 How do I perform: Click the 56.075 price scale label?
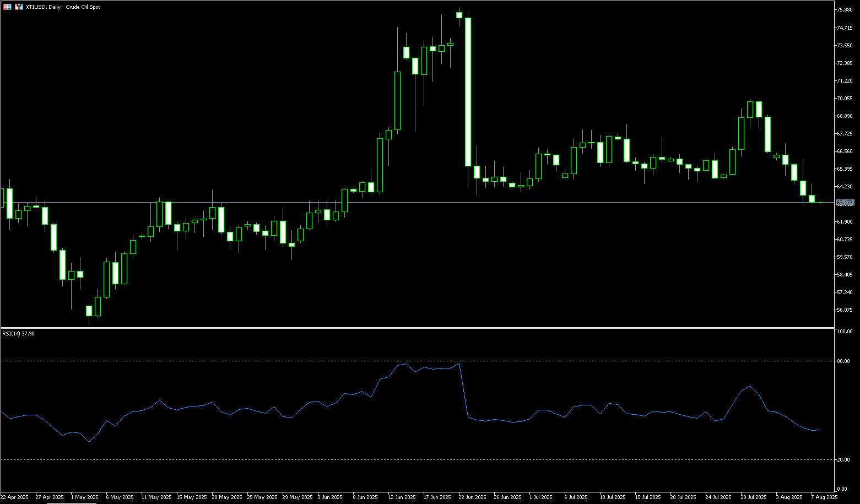[x=845, y=310]
